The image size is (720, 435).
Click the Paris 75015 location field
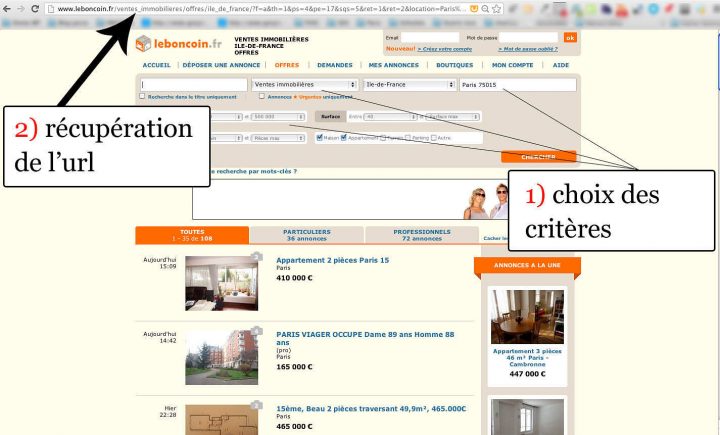[x=518, y=85]
